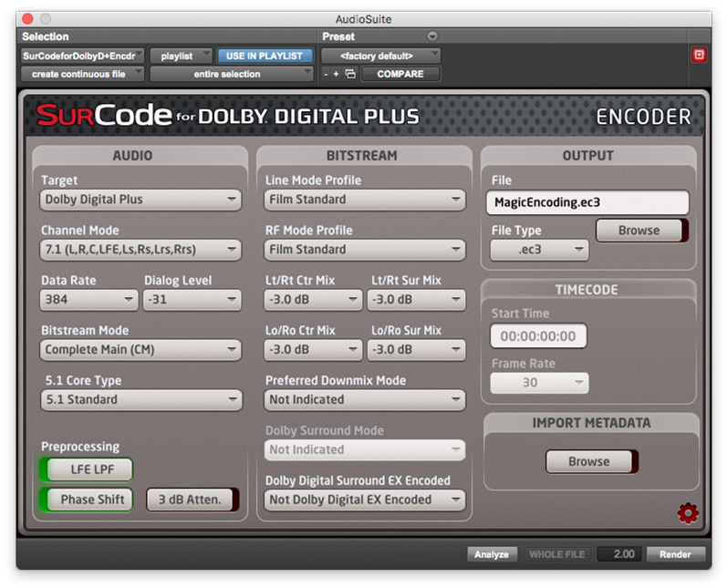Click the Start Time 00:00:00:00 field
727x588 pixels.
[538, 335]
